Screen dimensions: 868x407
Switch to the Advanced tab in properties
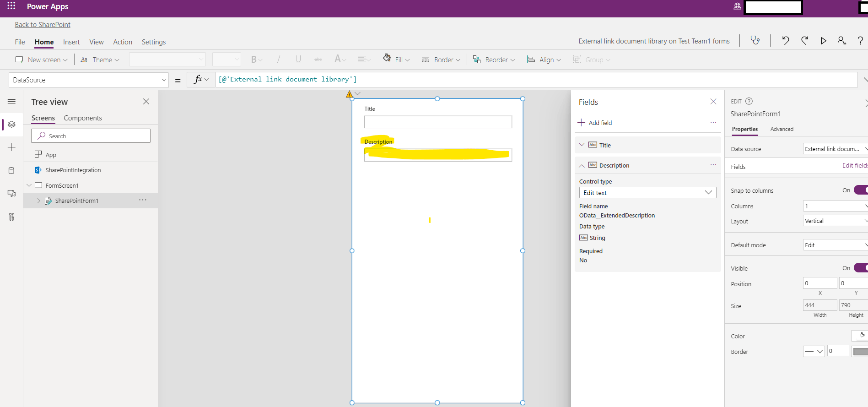click(782, 129)
